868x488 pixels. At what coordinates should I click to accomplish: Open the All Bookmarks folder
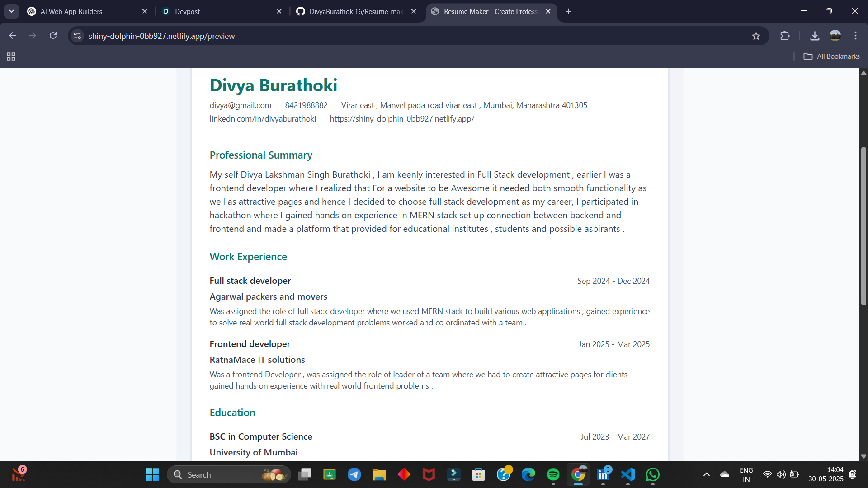point(832,56)
